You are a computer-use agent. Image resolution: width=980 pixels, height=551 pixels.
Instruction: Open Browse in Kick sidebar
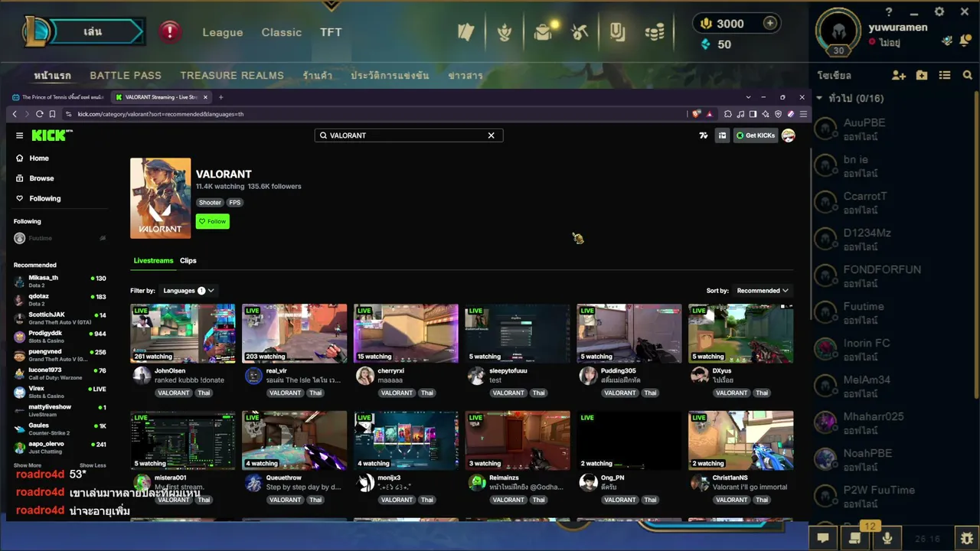click(x=41, y=178)
